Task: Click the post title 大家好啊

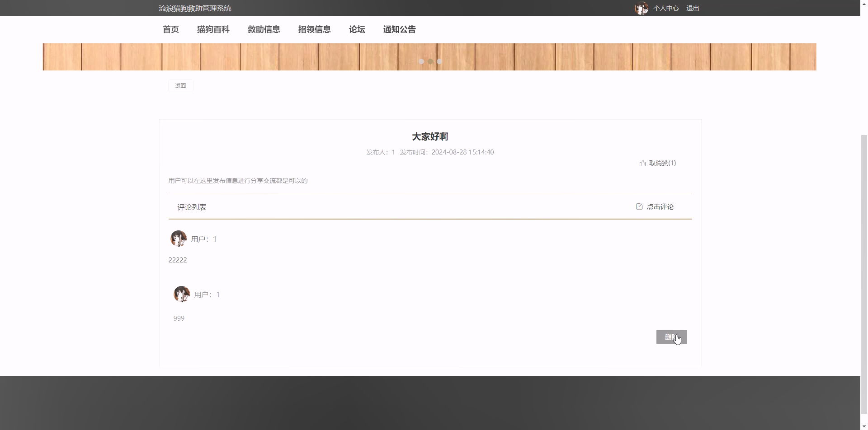Action: point(430,136)
